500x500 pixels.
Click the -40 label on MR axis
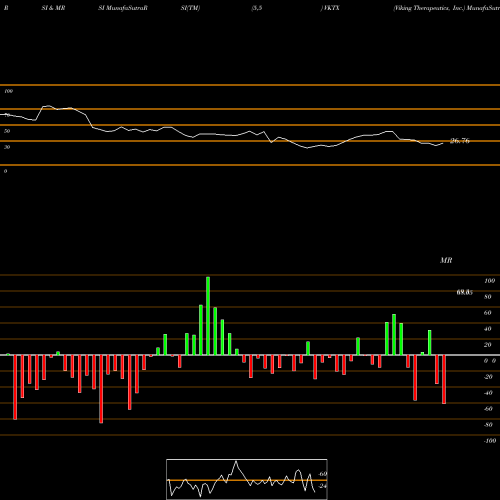[x=488, y=393]
